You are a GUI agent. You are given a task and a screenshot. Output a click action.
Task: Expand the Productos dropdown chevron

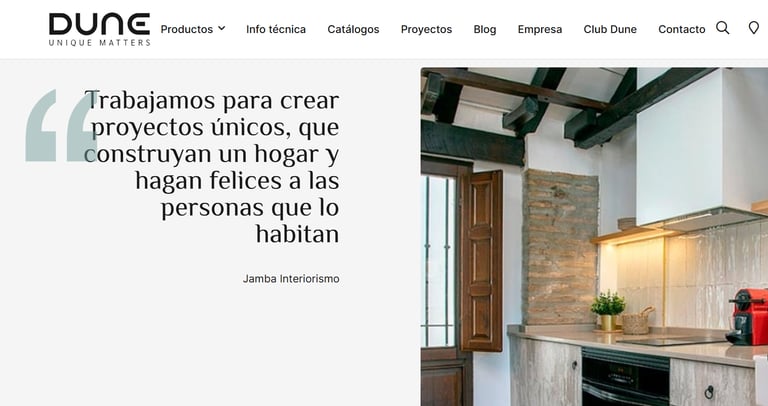(x=221, y=28)
